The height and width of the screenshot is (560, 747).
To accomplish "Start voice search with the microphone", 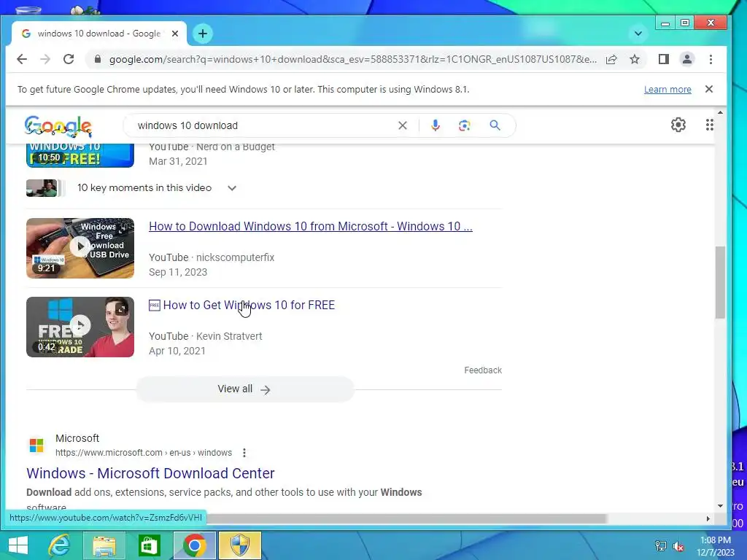I will [x=435, y=125].
